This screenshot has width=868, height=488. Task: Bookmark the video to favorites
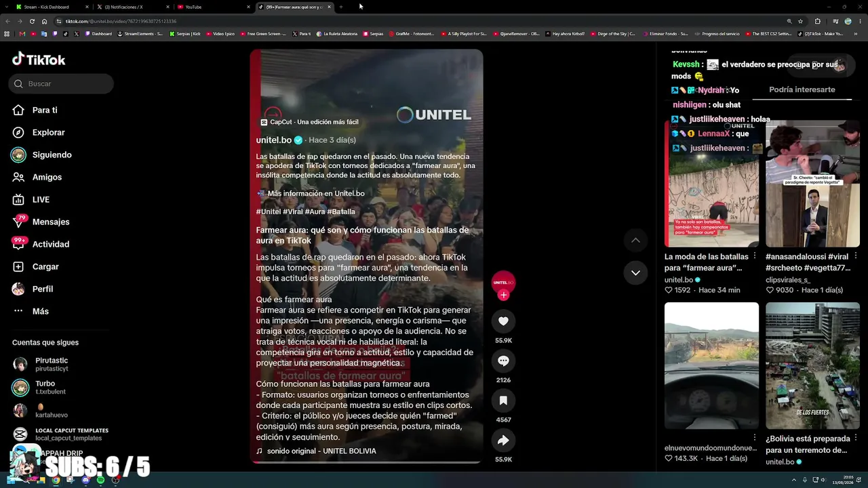click(503, 401)
